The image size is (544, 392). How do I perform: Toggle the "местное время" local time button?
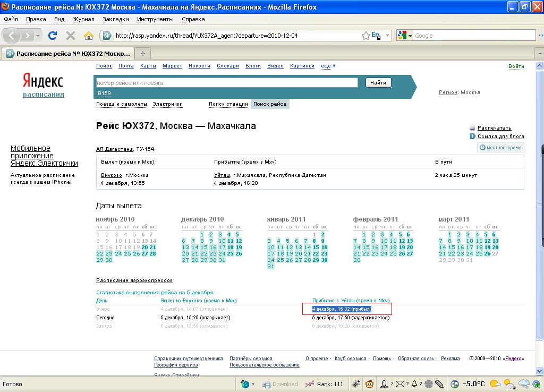coord(500,148)
